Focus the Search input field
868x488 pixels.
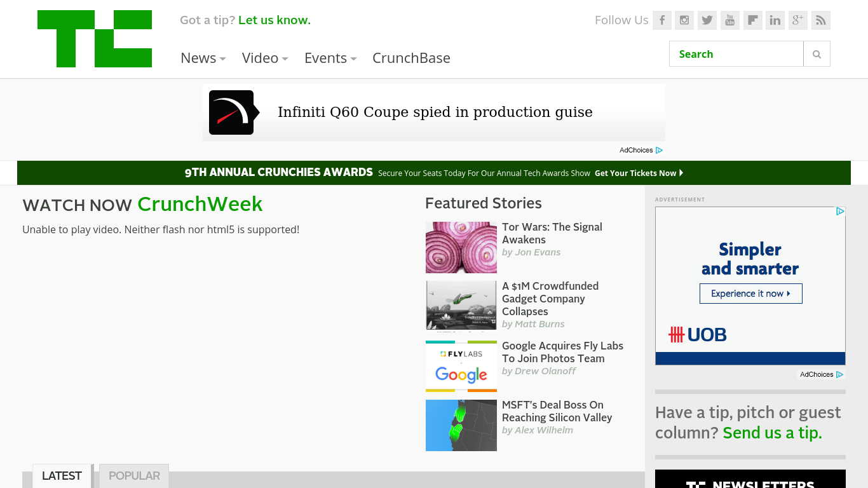736,54
